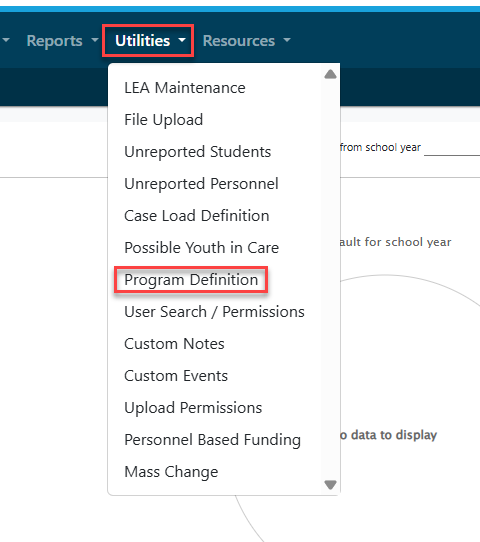Expand the Resources dropdown menu

(246, 41)
